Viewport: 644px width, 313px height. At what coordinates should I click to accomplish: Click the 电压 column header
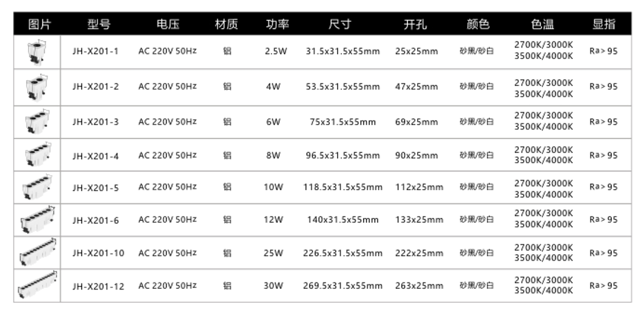[167, 24]
